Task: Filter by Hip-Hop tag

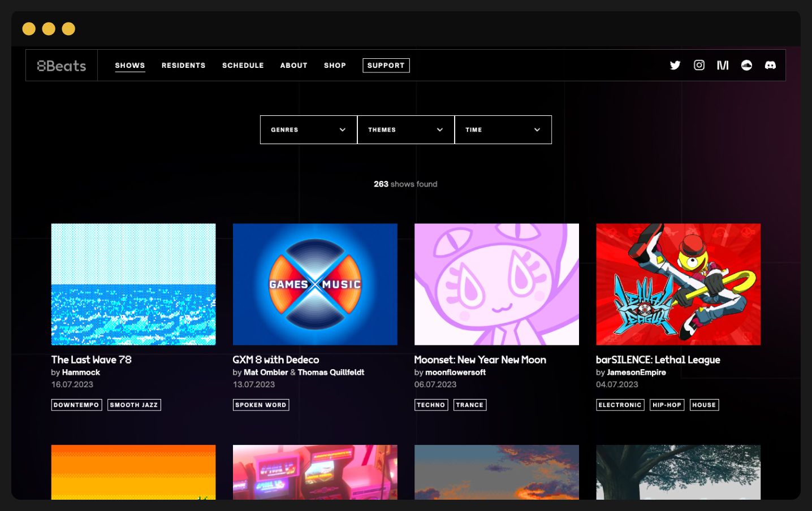Action: pos(667,405)
